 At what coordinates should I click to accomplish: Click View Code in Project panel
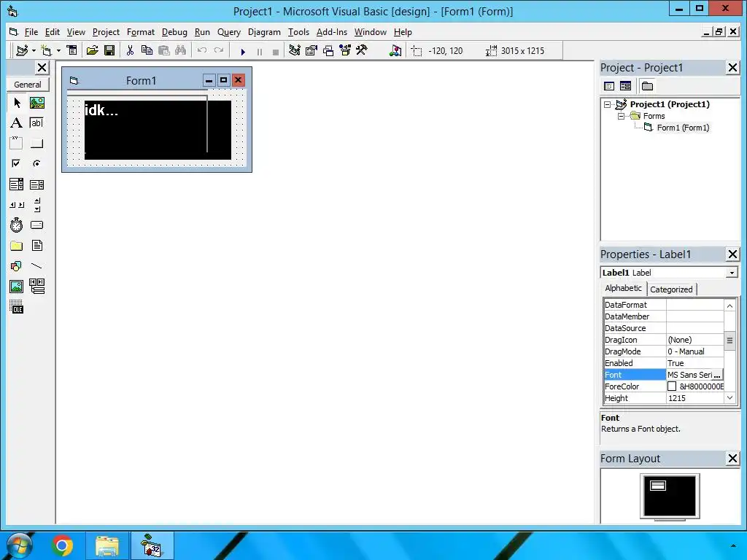pyautogui.click(x=609, y=86)
